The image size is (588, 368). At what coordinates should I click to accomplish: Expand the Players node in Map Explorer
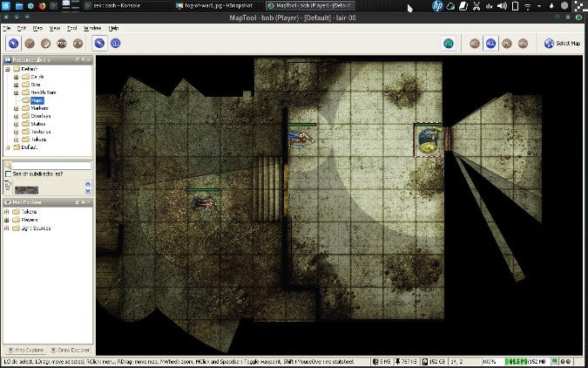pos(7,220)
